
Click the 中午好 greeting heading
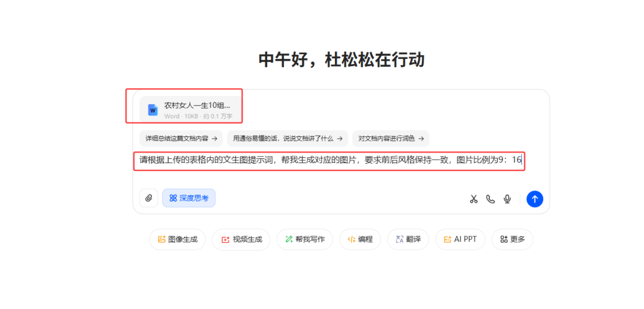click(341, 60)
